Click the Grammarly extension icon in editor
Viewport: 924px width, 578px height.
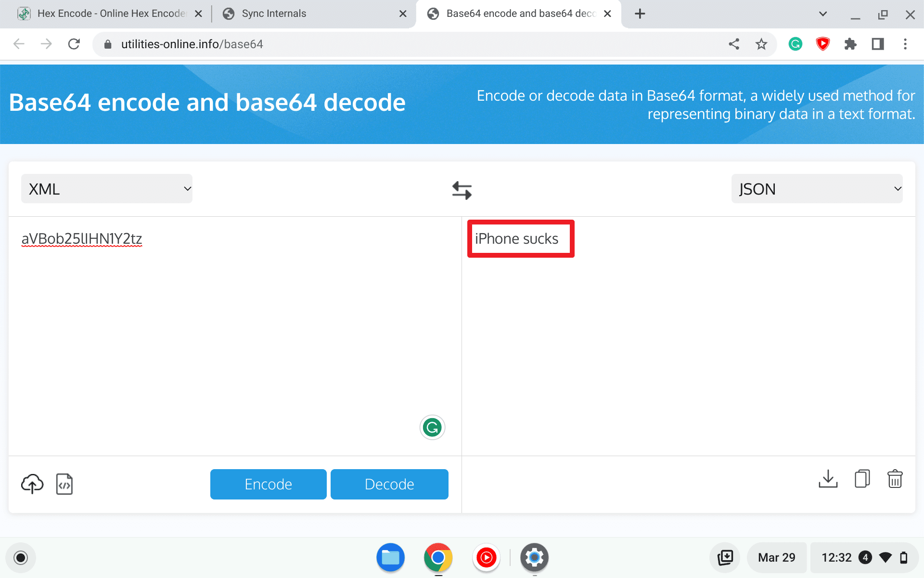[x=432, y=426]
